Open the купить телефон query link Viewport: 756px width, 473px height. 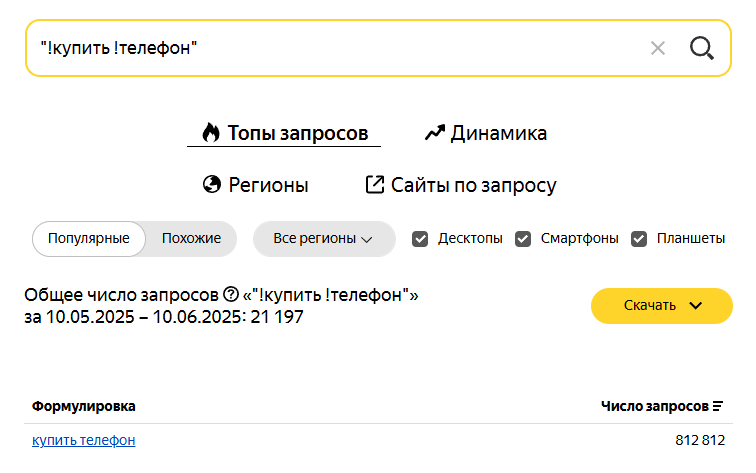coord(83,440)
